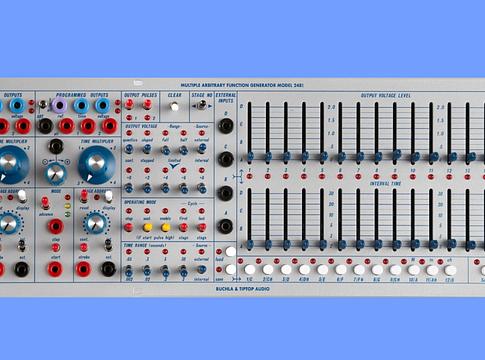
Task: Click the right Stage Address knob
Action: click(x=96, y=223)
